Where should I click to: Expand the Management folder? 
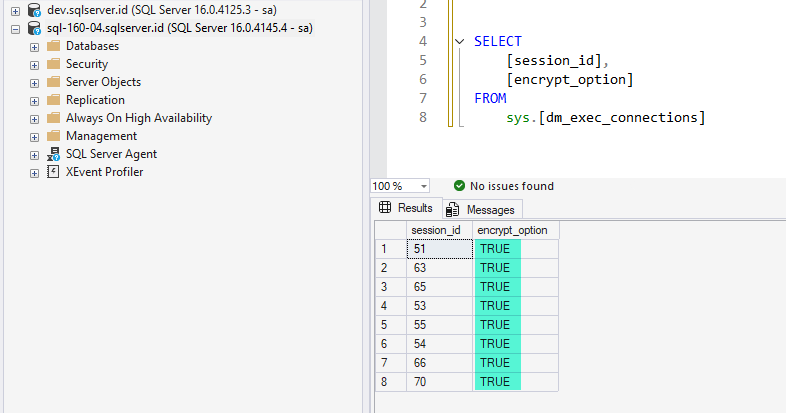[x=34, y=137]
